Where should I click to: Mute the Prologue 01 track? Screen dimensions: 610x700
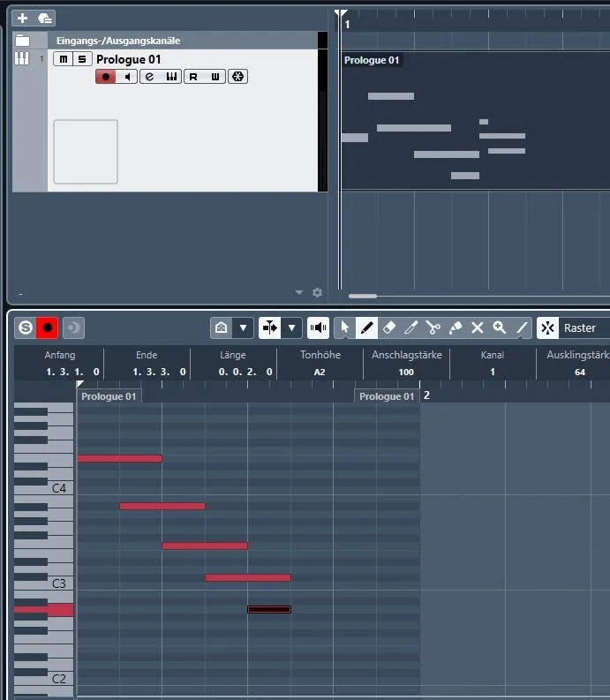(64, 59)
